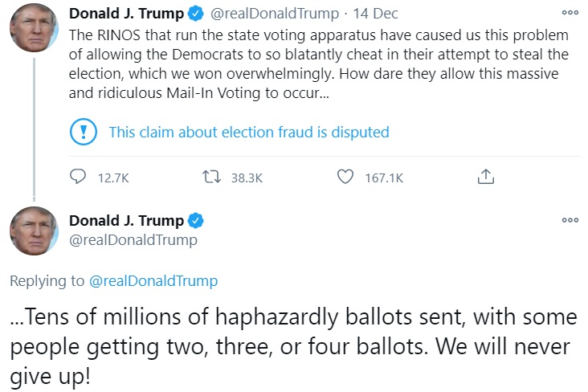Click the retweet icon on first tweet
Screen dimensions: 588x392
pyautogui.click(x=213, y=177)
